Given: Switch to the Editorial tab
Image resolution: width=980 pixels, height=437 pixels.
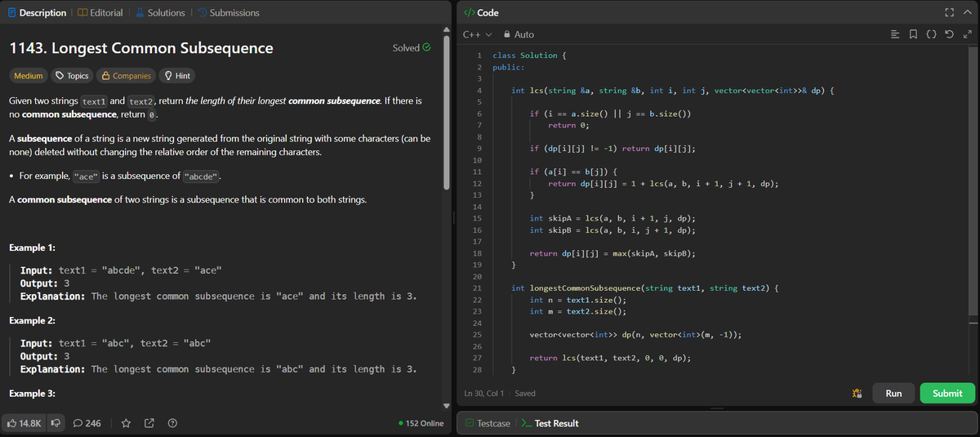Looking at the screenshot, I should tap(100, 12).
